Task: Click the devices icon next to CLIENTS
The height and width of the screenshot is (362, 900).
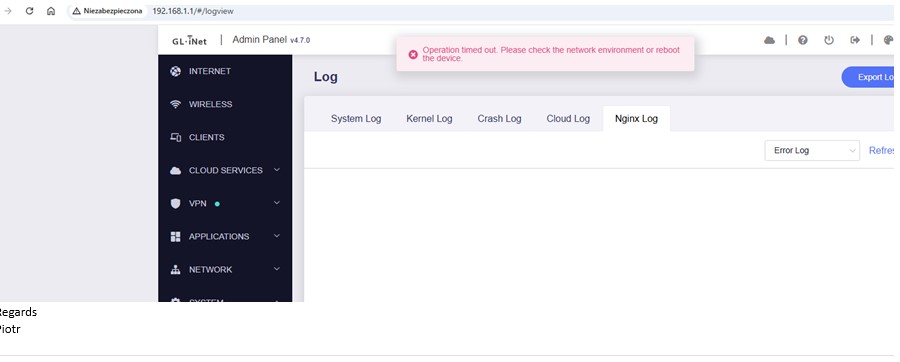Action: [176, 137]
